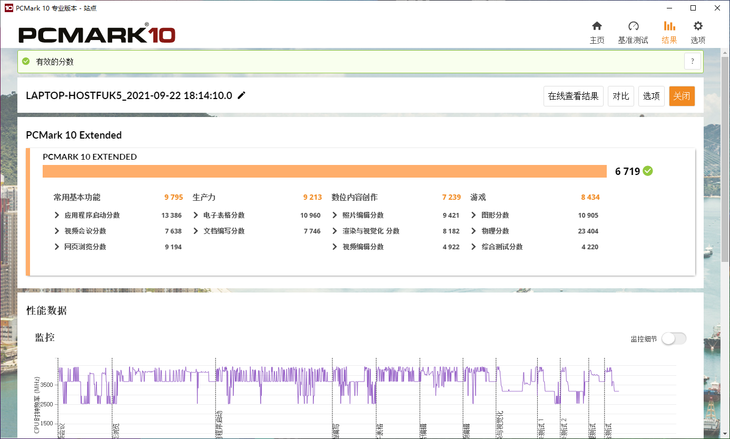Maximize the PCMark 10 window
Screen dimensions: 730x439
(x=693, y=8)
